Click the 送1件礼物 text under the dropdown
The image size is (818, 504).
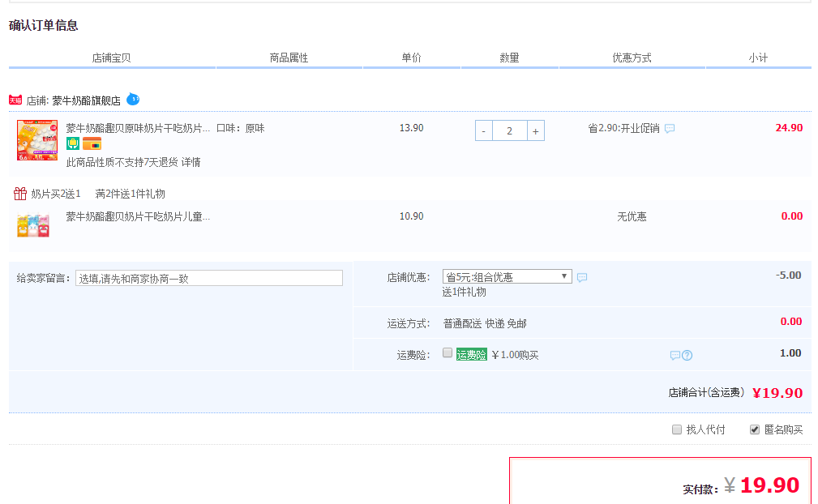click(465, 293)
